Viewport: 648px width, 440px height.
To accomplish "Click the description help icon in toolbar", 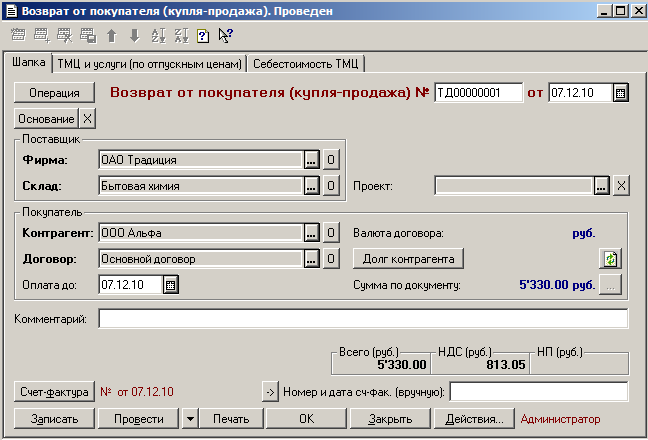I will tap(203, 36).
